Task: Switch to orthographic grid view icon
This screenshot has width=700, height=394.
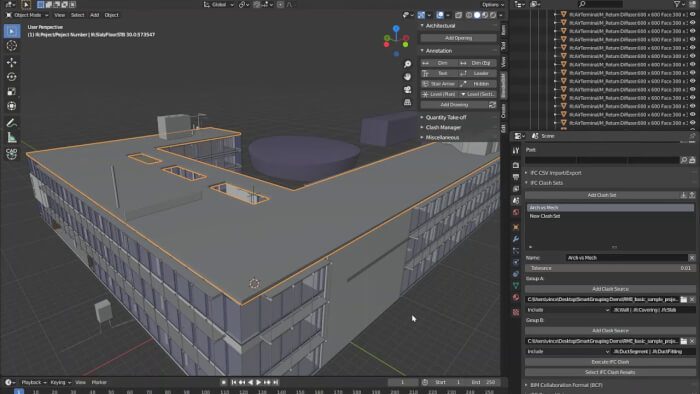Action: pos(407,102)
